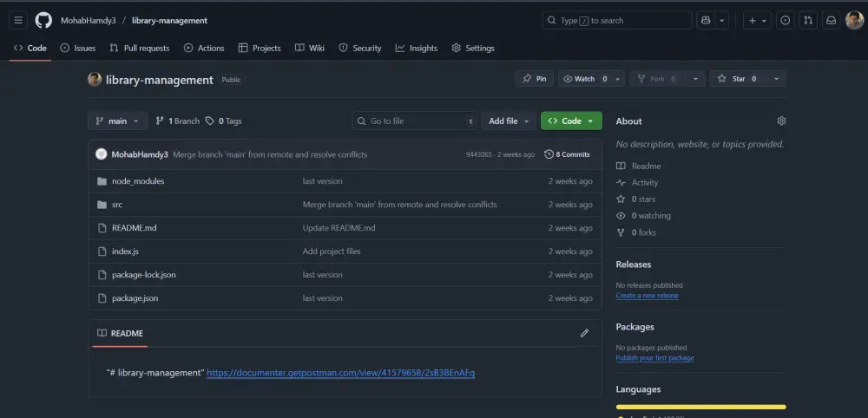
Task: Click the yellow language bar
Action: click(x=700, y=407)
